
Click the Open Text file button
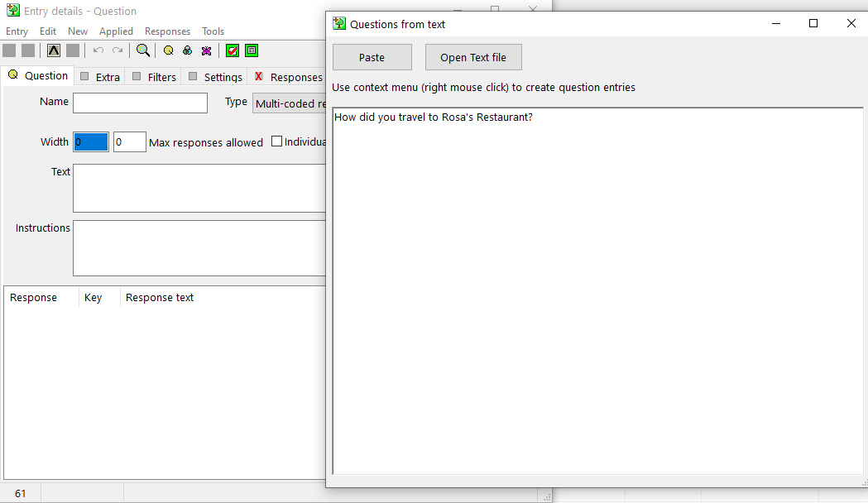coord(473,57)
